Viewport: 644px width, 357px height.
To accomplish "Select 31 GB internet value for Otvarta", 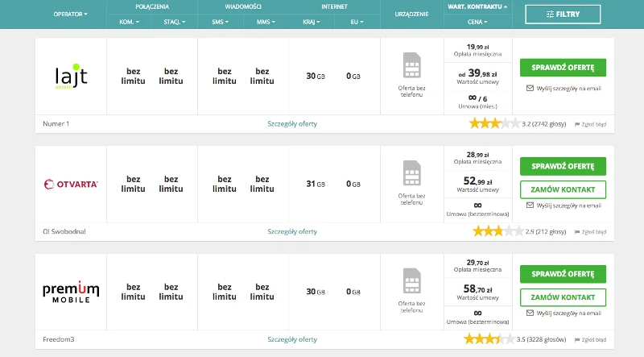I will [x=316, y=184].
